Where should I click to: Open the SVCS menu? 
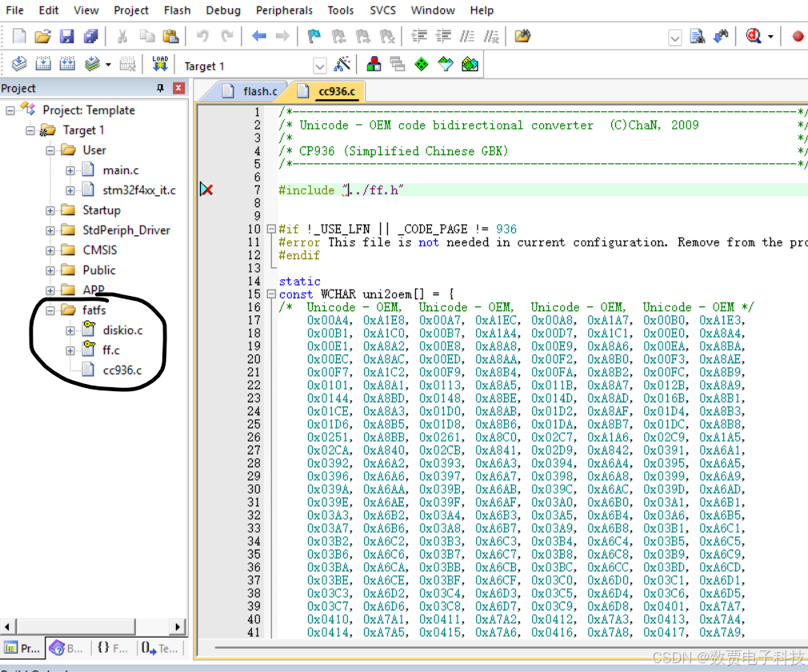tap(383, 10)
